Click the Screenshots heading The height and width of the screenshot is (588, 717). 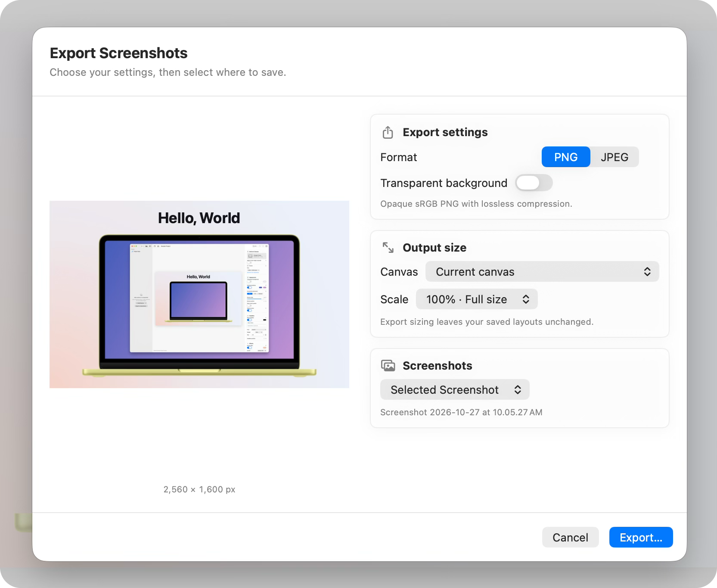(x=438, y=366)
